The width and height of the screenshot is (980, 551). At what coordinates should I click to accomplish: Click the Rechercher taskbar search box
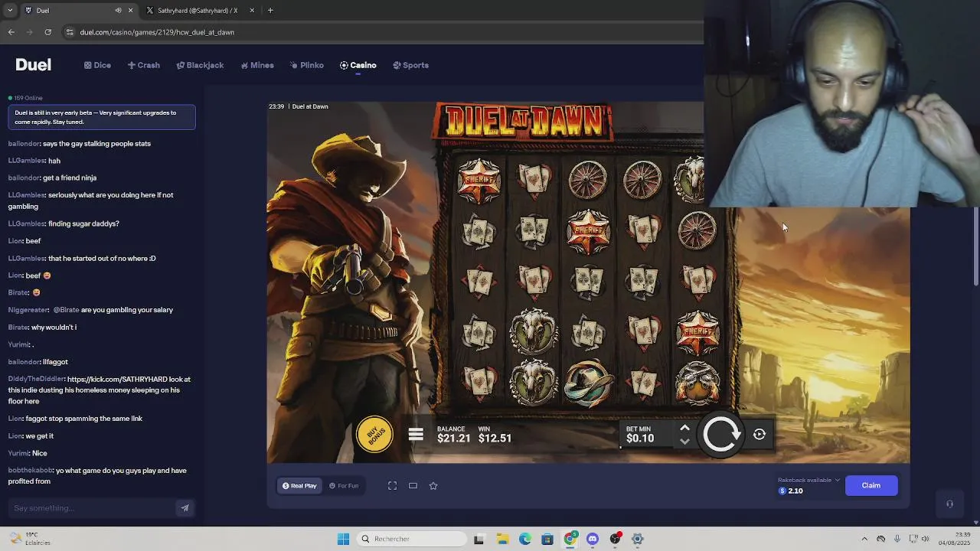pos(412,539)
